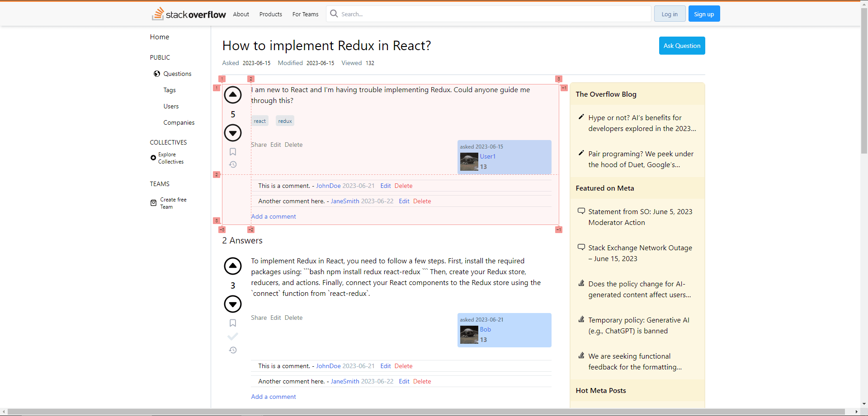868x416 pixels.
Task: Go to Home in sidebar
Action: tap(160, 37)
